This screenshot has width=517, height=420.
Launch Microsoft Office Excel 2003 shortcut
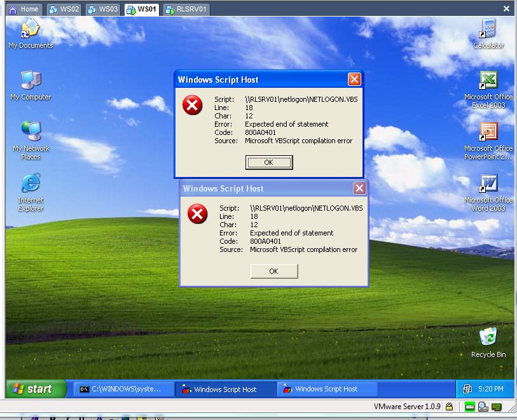[488, 90]
